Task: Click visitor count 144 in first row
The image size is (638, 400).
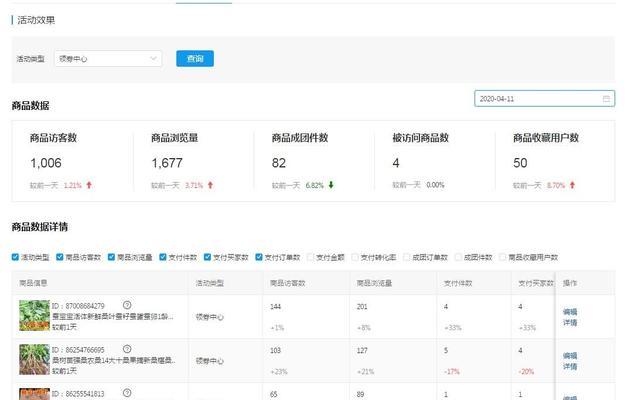Action: click(275, 306)
